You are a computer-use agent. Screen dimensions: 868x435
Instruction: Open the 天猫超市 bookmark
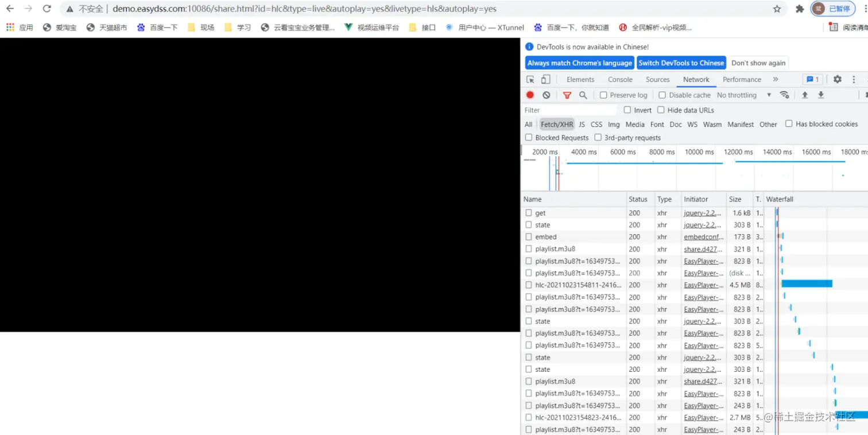107,27
